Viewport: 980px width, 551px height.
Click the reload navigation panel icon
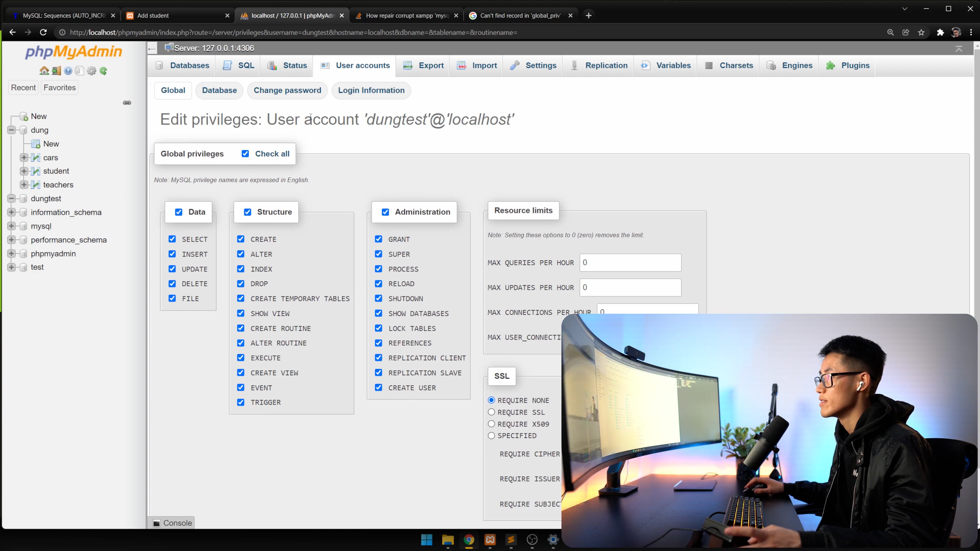click(103, 71)
